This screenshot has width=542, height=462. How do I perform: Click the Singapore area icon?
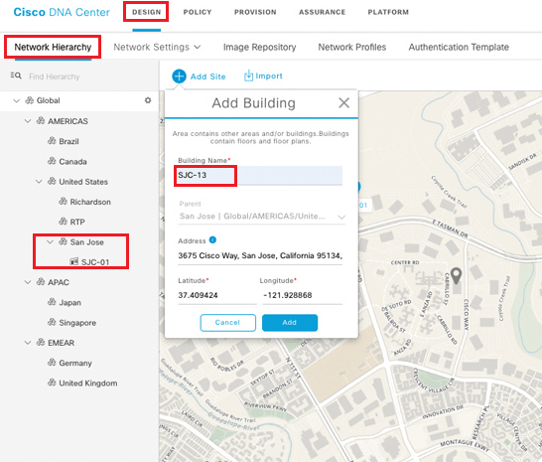(x=52, y=322)
